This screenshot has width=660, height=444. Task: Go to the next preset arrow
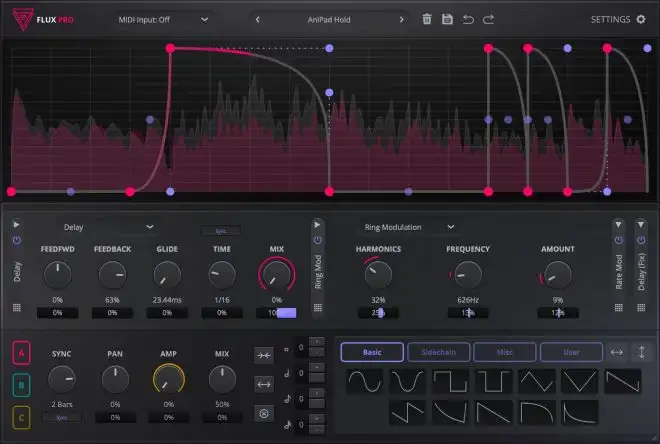(x=401, y=20)
